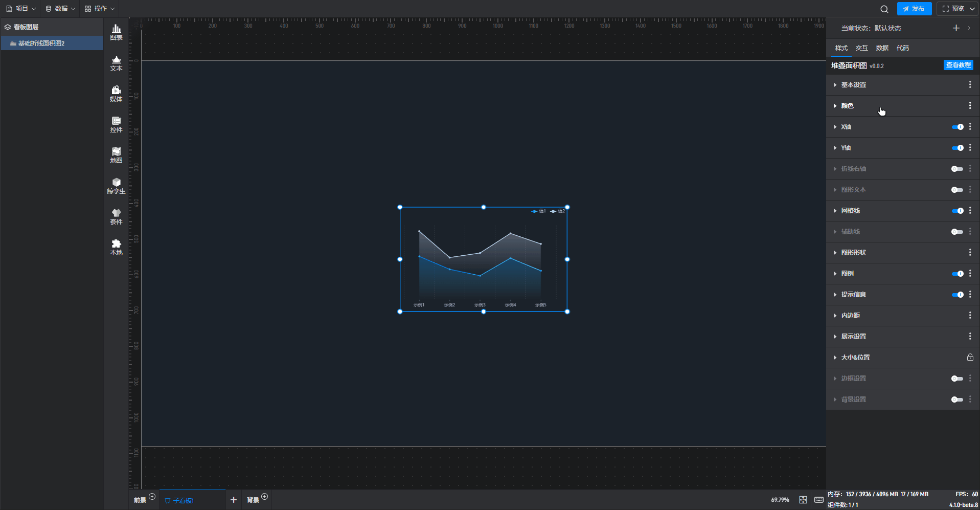Disable the 提示信息 toggle

957,295
